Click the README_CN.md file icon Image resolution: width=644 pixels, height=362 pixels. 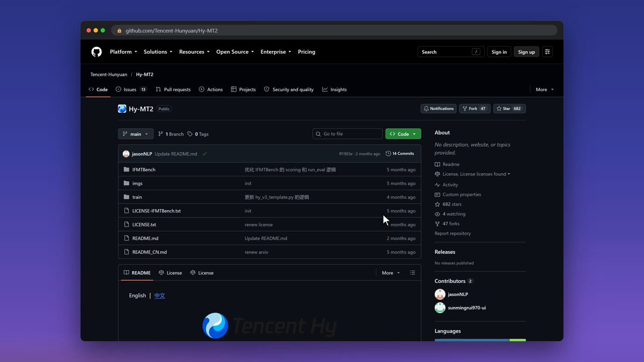[x=127, y=252]
